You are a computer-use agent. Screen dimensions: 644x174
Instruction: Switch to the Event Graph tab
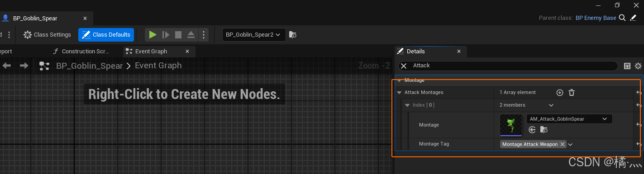click(151, 52)
